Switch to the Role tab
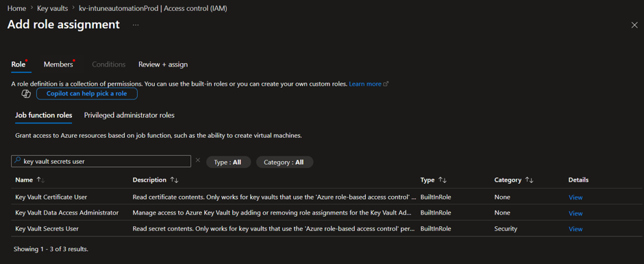The width and height of the screenshot is (644, 264). click(18, 64)
